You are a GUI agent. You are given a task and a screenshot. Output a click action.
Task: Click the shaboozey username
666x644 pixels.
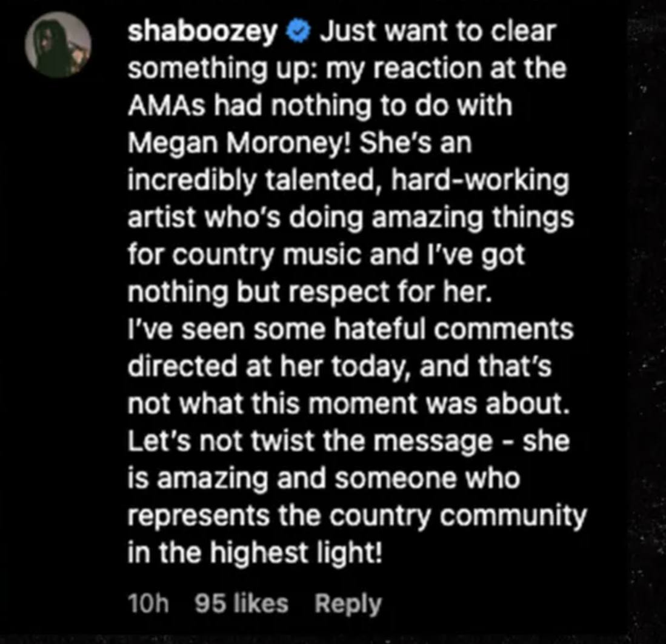tap(203, 31)
